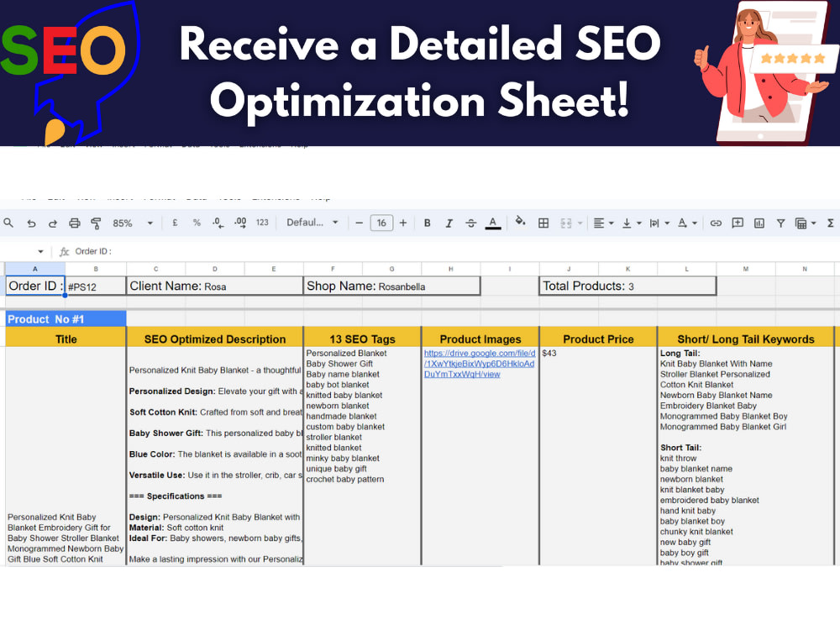
Task: Select the Order ID cell
Action: pyautogui.click(x=35, y=286)
